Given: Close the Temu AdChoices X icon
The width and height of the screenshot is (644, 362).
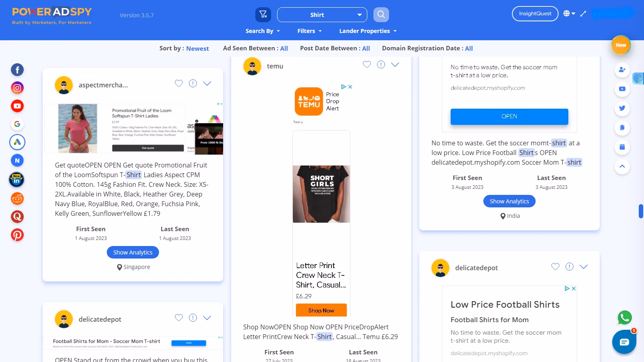Looking at the screenshot, I should pyautogui.click(x=350, y=87).
